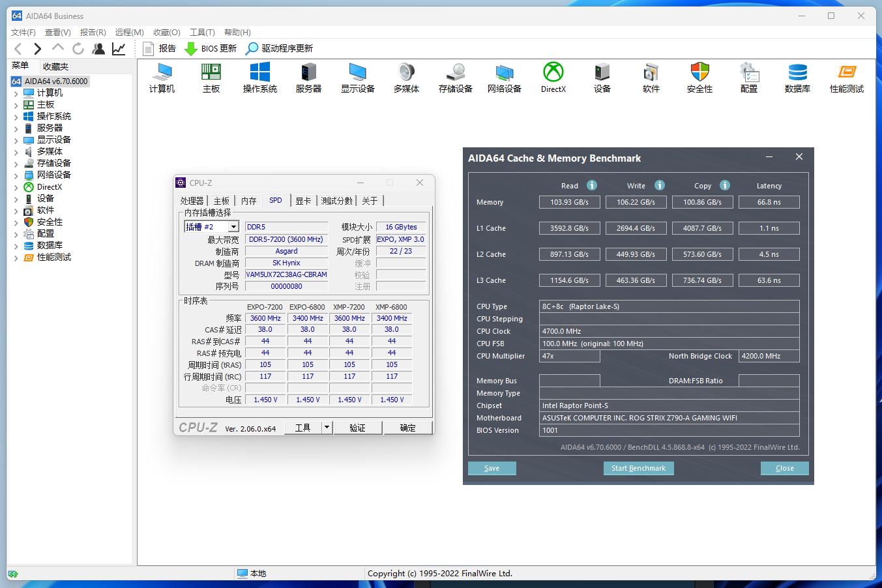This screenshot has width=882, height=588.
Task: Open the memory slot dropdown in CPU-Z
Action: click(233, 226)
